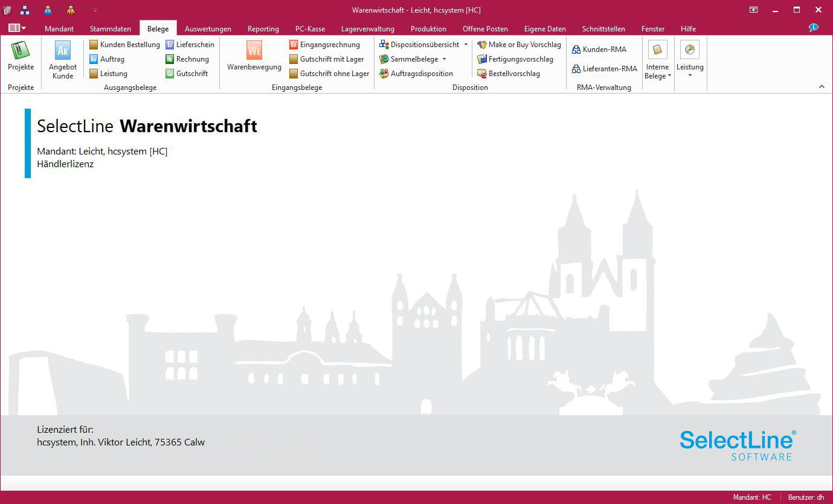Open the application menu button
The width and height of the screenshot is (833, 504).
(17, 28)
